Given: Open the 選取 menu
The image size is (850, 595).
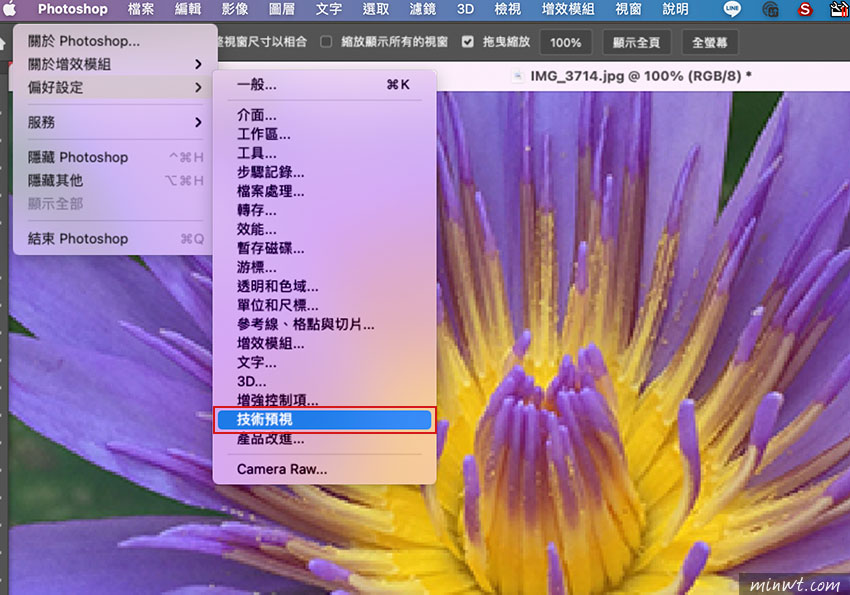Looking at the screenshot, I should click(376, 9).
